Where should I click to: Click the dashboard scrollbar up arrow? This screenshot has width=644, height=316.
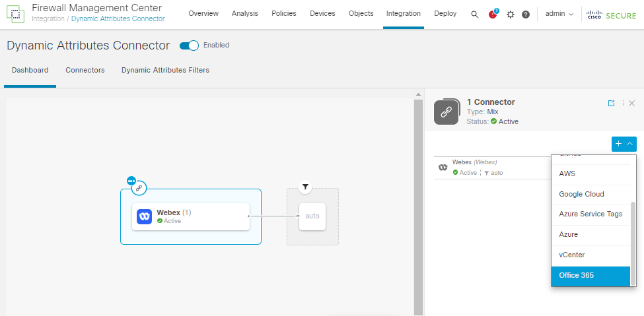tap(418, 95)
